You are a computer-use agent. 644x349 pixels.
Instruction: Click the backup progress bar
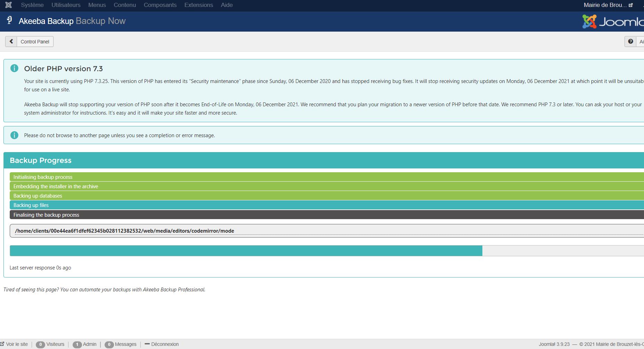pyautogui.click(x=327, y=251)
